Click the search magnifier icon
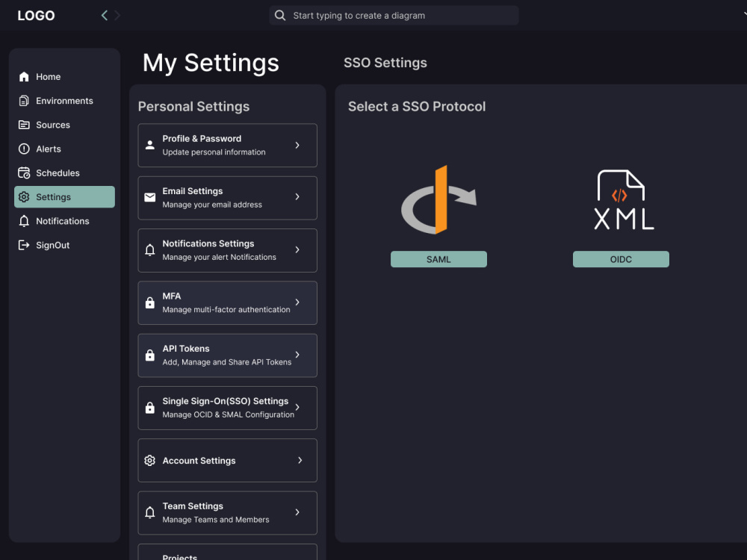The width and height of the screenshot is (747, 560). point(280,16)
